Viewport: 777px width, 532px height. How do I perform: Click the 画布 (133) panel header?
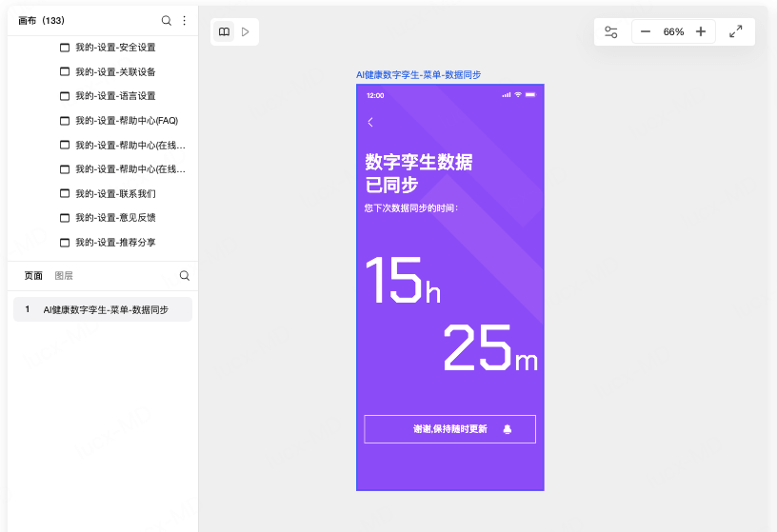point(42,20)
